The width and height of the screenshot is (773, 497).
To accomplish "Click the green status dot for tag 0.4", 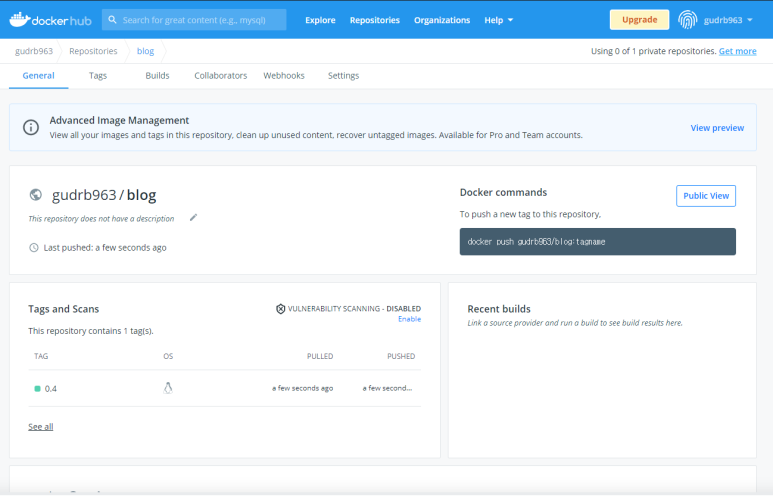I will 37,389.
